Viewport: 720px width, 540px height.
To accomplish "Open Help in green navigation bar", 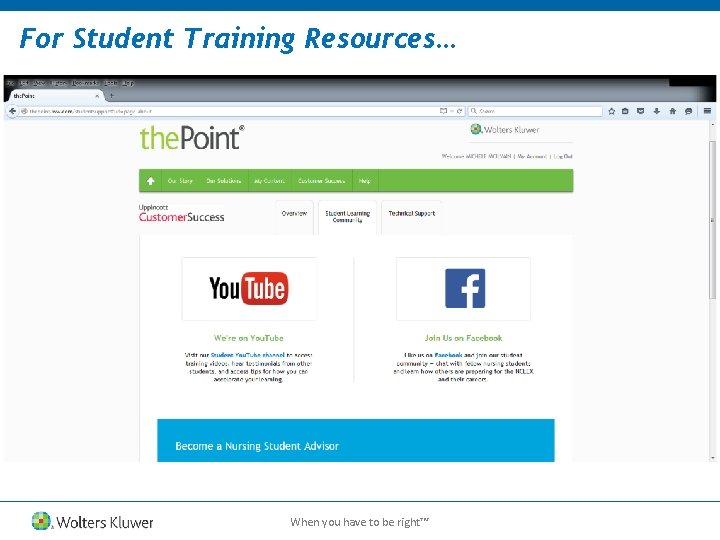I will [365, 181].
